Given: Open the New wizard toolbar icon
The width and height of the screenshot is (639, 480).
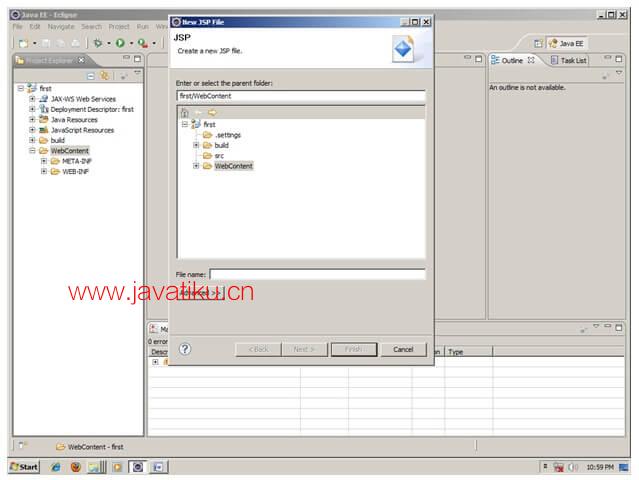Looking at the screenshot, I should [x=24, y=43].
